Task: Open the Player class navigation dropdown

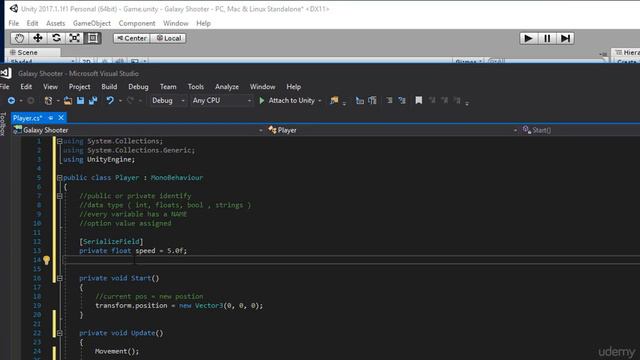Action: 393,130
